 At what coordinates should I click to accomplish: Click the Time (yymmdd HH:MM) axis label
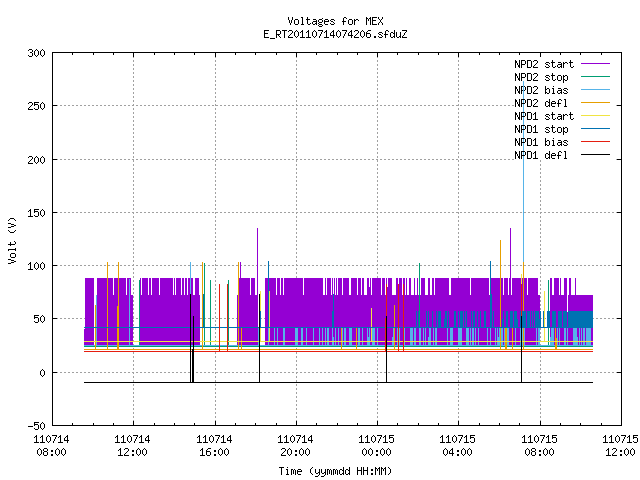[x=335, y=471]
